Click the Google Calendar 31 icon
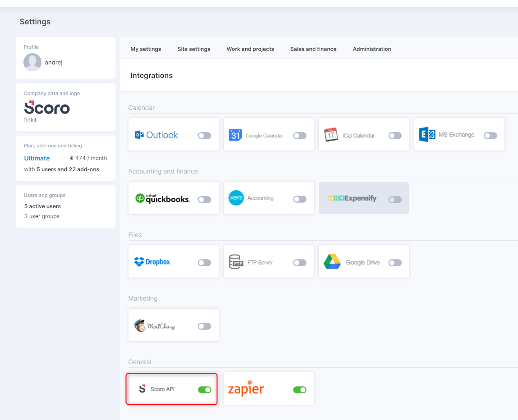The height and width of the screenshot is (420, 518). click(x=235, y=135)
